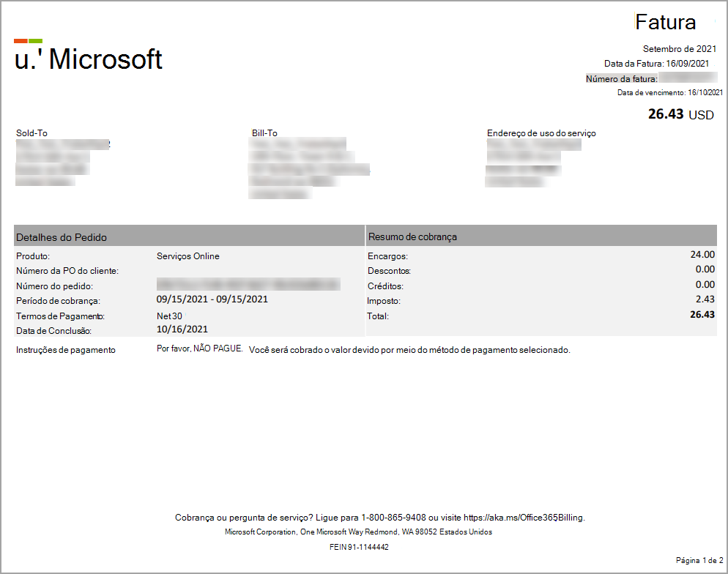Click the 'Descontos:' label
This screenshot has width=728, height=574.
[389, 271]
